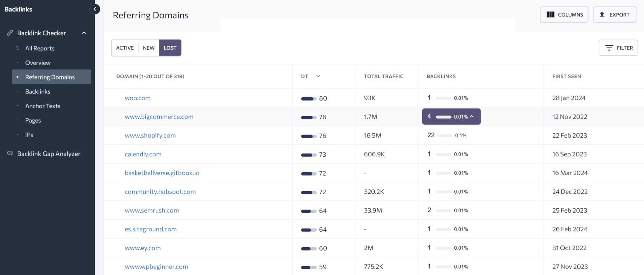This screenshot has width=644, height=275.
Task: Open es.siteground.com domain link
Action: tap(151, 229)
